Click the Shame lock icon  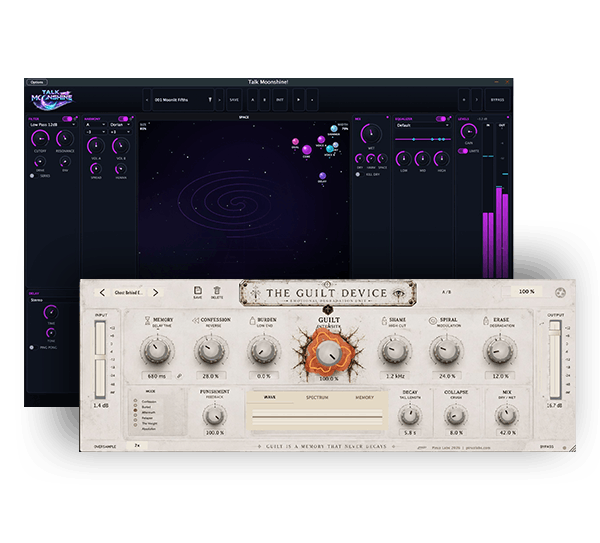tap(384, 320)
